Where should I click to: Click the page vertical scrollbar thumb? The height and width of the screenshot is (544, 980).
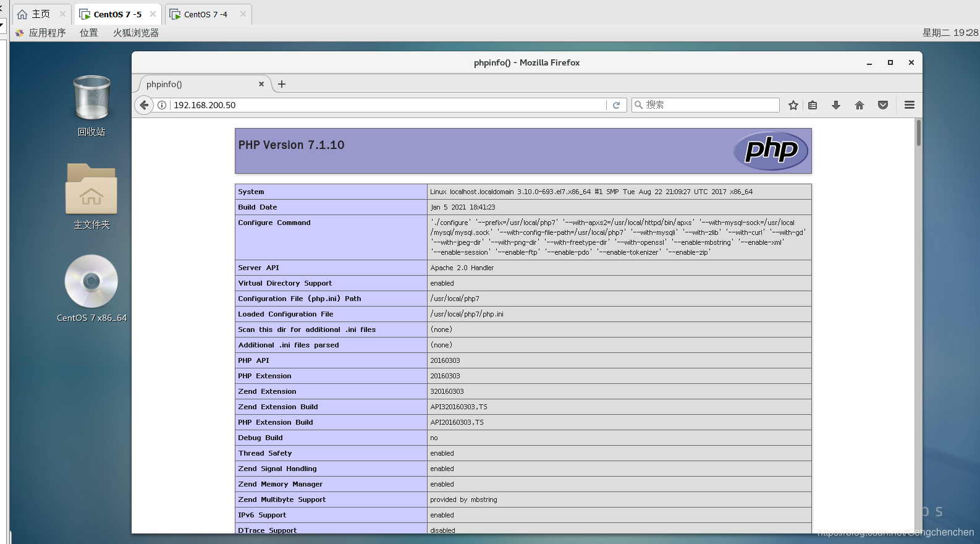[x=919, y=133]
